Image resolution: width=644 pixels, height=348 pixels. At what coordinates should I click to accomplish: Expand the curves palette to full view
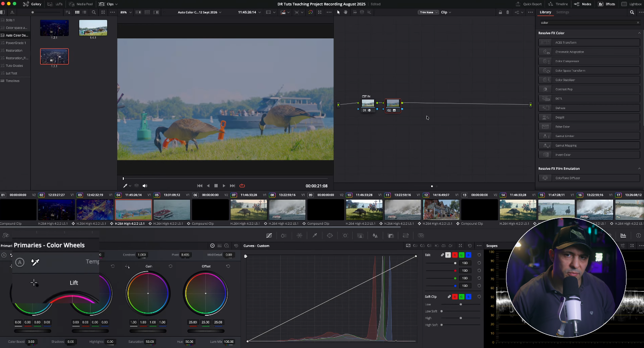pyautogui.click(x=460, y=246)
